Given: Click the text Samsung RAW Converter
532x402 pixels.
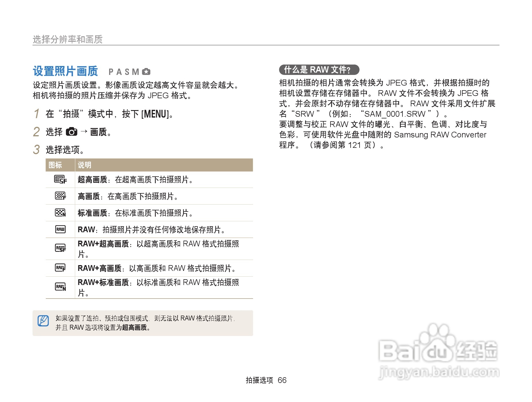Looking at the screenshot, I should coord(440,135).
